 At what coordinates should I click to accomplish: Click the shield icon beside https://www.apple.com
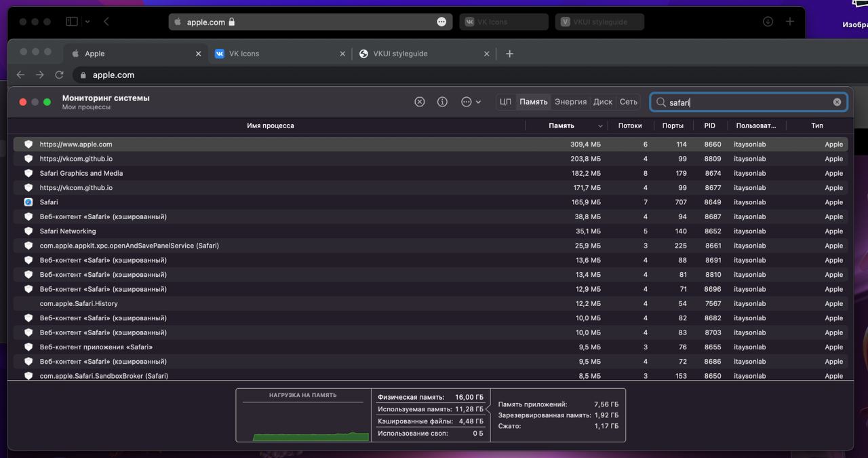pyautogui.click(x=28, y=145)
